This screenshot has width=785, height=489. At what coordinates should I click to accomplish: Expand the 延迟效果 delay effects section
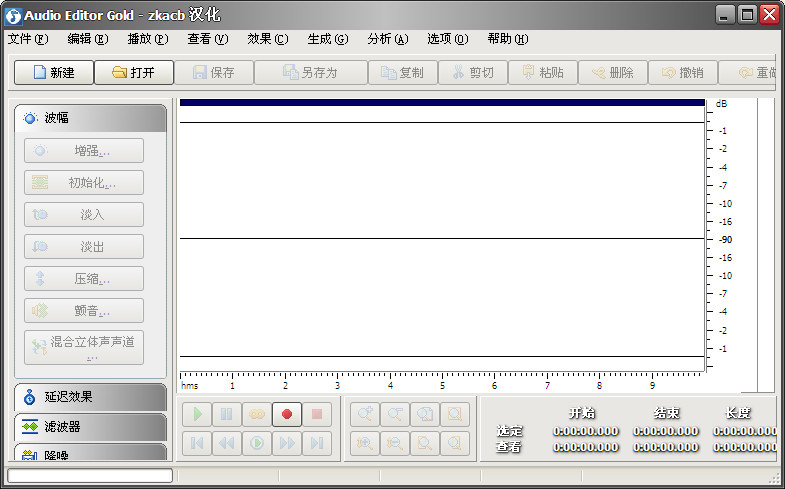click(91, 397)
